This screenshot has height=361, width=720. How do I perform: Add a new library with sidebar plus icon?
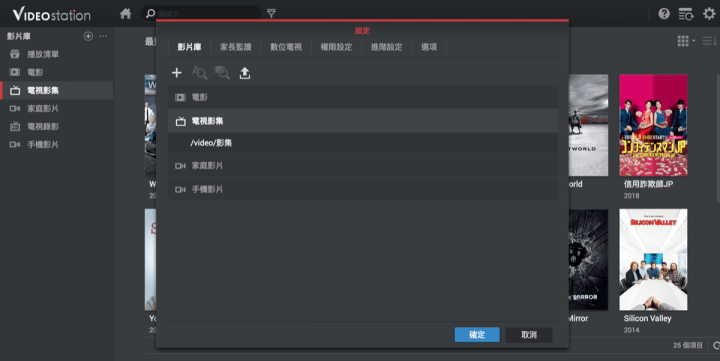(88, 36)
